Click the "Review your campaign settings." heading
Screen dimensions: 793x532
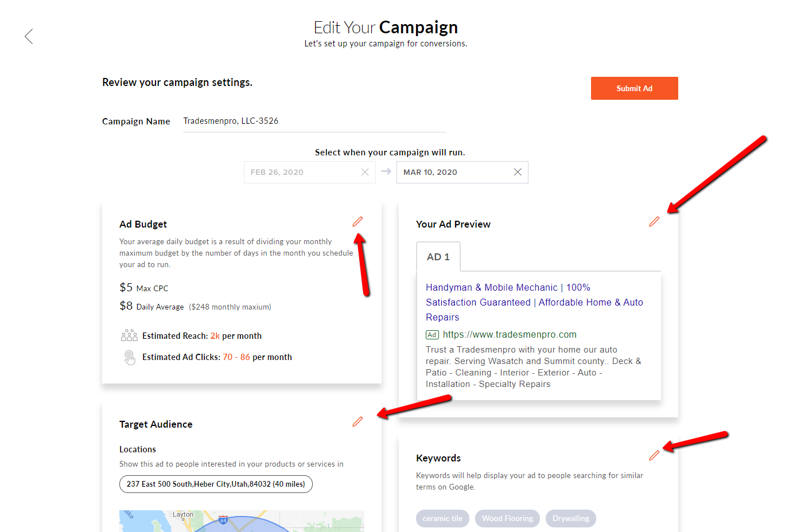point(177,83)
